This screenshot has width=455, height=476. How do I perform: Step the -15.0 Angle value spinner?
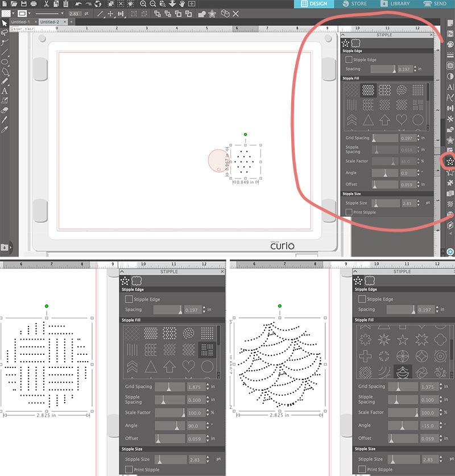point(441,425)
